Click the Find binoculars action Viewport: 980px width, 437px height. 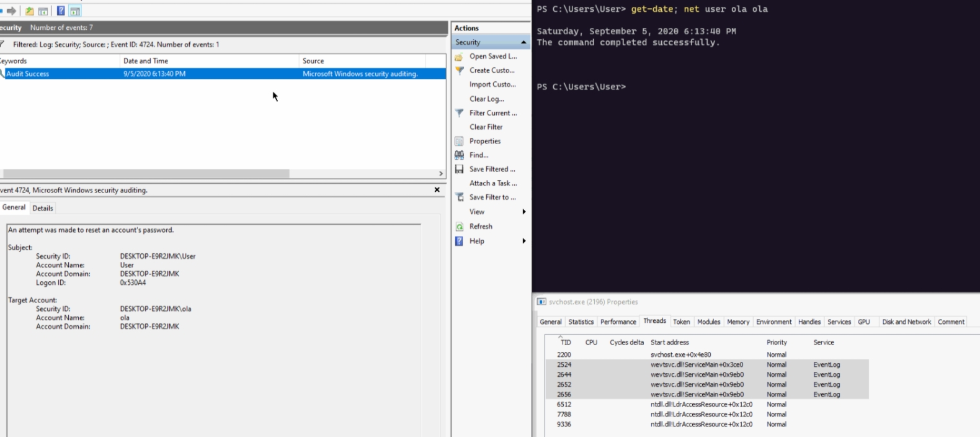(460, 155)
